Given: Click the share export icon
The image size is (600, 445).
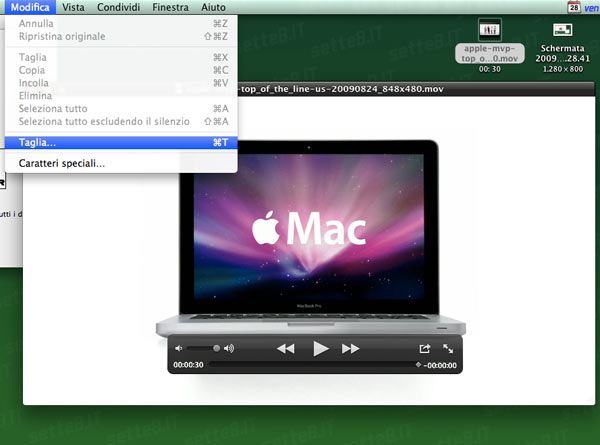Looking at the screenshot, I should coord(424,349).
